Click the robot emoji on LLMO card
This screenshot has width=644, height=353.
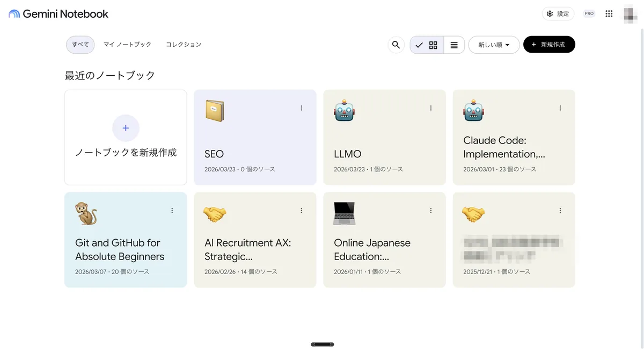tap(345, 111)
